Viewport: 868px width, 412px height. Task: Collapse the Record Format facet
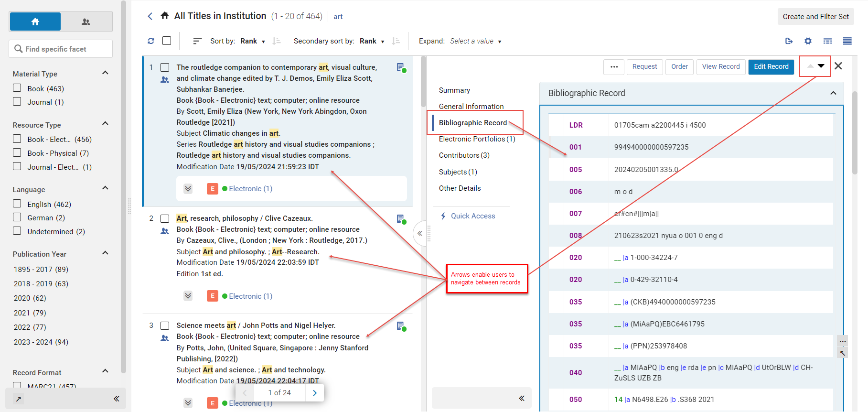pos(106,371)
